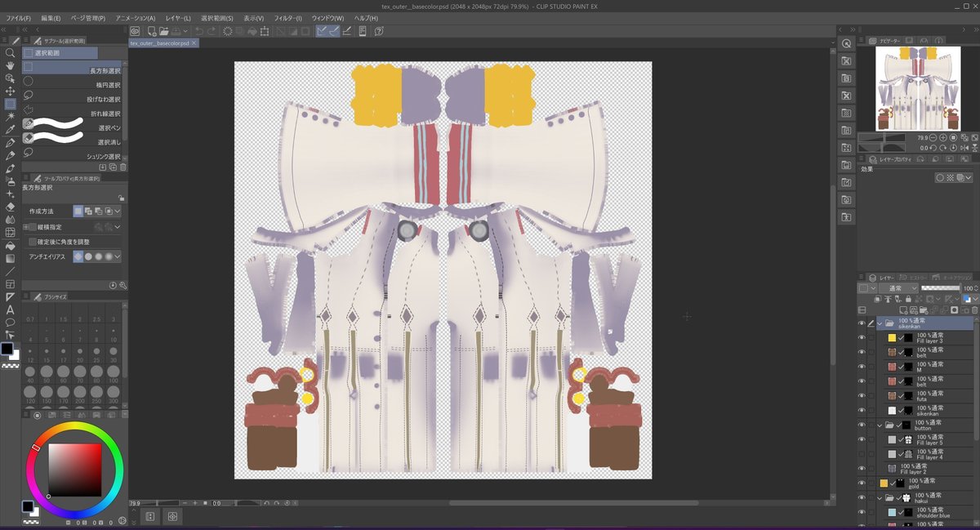Viewport: 980px width, 530px height.
Task: Click the New canvas icon in the command bar
Action: tap(153, 31)
